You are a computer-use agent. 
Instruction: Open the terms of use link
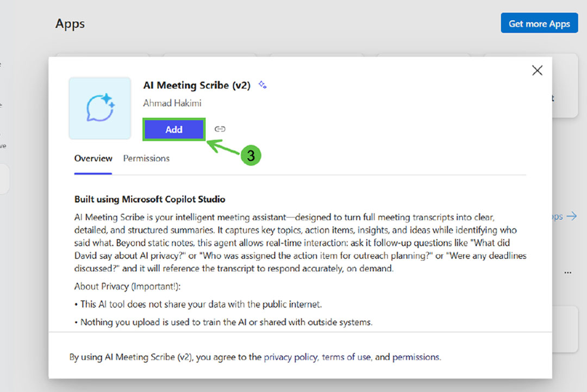(x=346, y=357)
